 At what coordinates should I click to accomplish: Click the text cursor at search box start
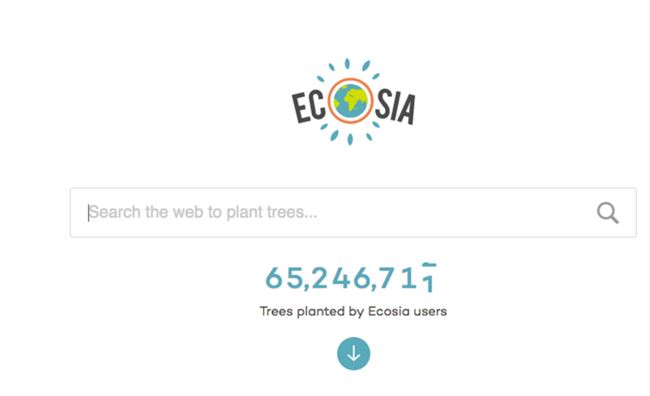(x=88, y=213)
